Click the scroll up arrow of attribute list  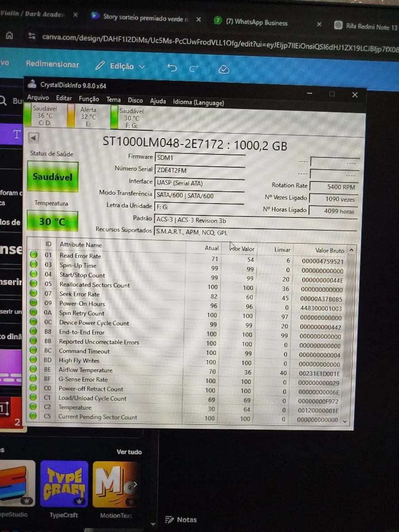point(352,250)
